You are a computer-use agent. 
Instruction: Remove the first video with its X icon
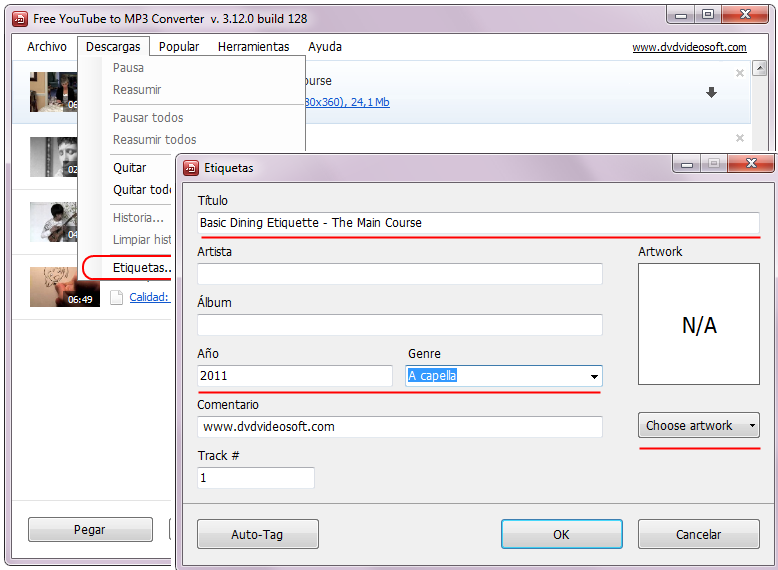[x=740, y=73]
